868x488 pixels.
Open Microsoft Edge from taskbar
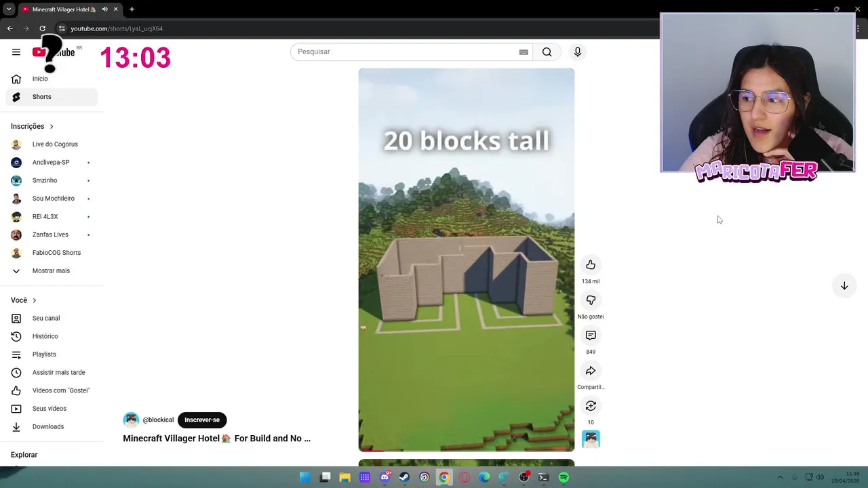tap(484, 477)
